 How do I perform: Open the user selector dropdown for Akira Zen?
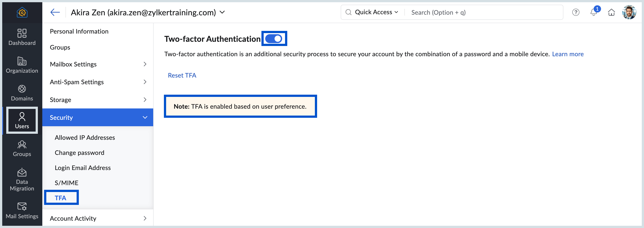pos(222,12)
